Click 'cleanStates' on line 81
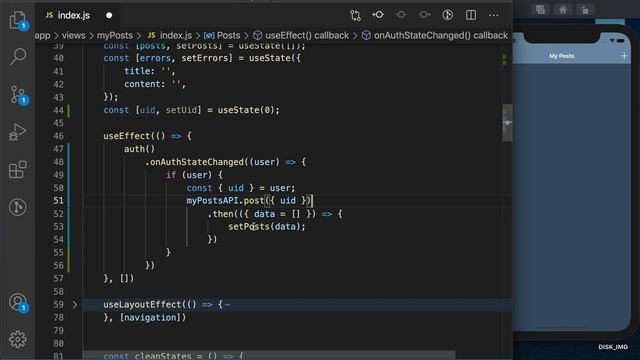Image resolution: width=640 pixels, height=360 pixels. (x=163, y=356)
